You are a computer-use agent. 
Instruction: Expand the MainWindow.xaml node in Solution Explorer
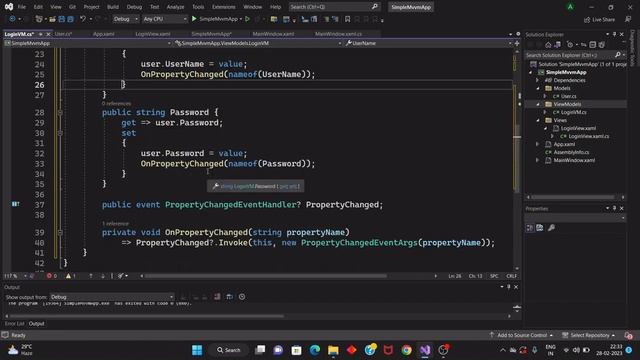(x=538, y=160)
